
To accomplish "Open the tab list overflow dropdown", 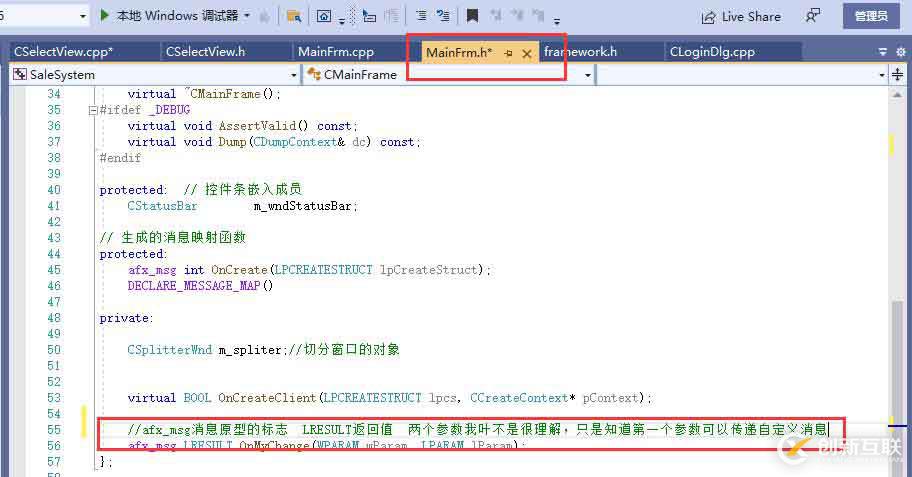I will pos(883,52).
